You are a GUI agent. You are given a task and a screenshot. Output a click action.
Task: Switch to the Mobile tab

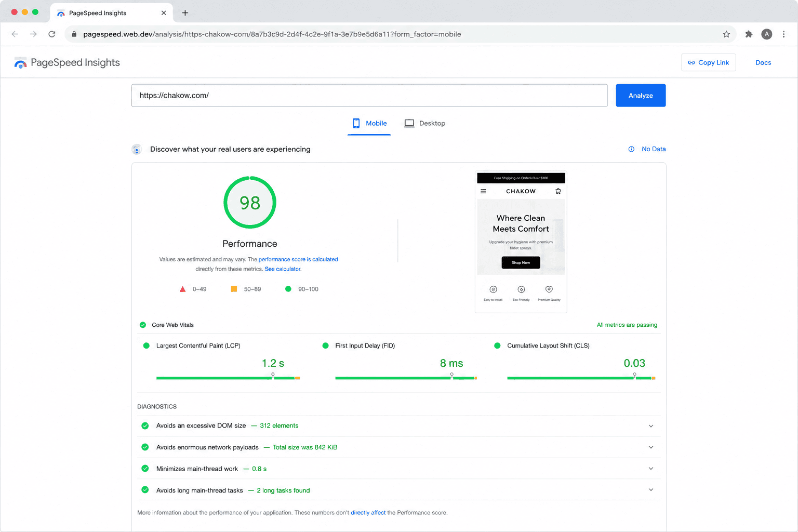click(x=369, y=124)
